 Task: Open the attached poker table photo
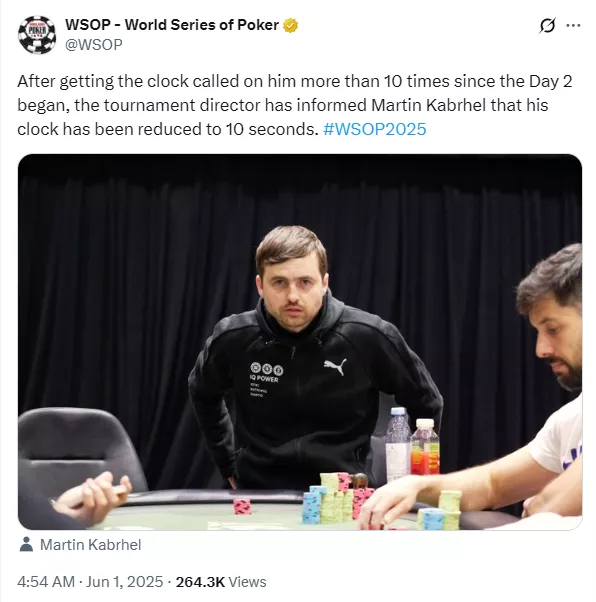300,342
